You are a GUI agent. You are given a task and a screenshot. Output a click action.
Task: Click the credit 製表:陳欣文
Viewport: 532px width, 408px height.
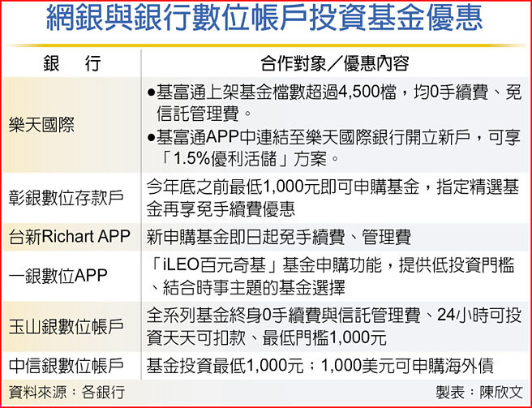coord(479,393)
